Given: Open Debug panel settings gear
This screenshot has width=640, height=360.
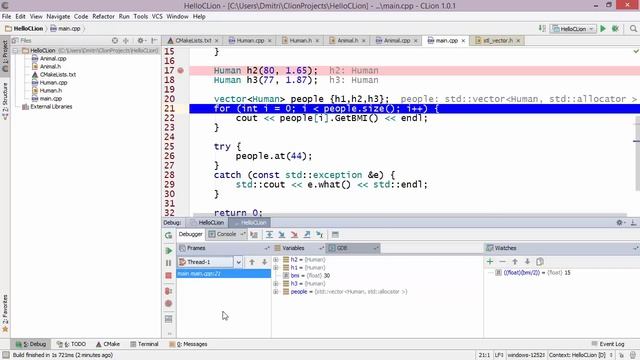Looking at the screenshot, I should click(x=620, y=222).
